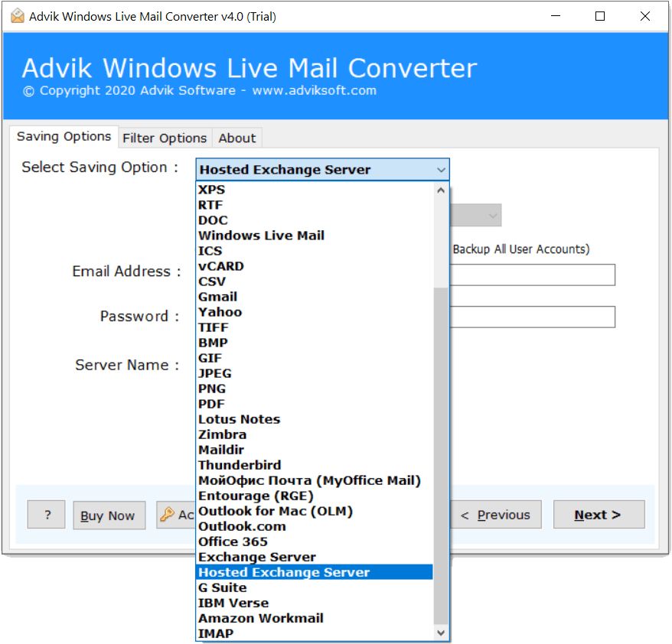Click the list scrollbar up arrow

tap(441, 190)
